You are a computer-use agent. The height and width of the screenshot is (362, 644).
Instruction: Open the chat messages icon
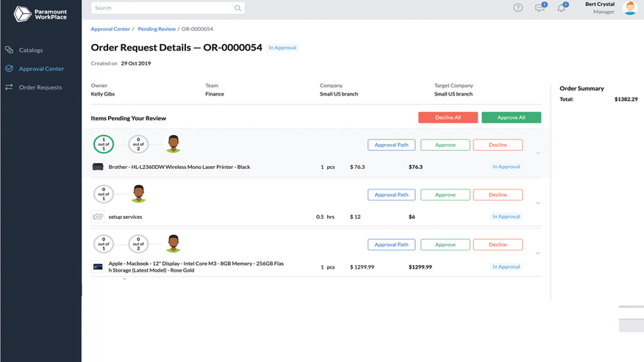click(x=540, y=8)
